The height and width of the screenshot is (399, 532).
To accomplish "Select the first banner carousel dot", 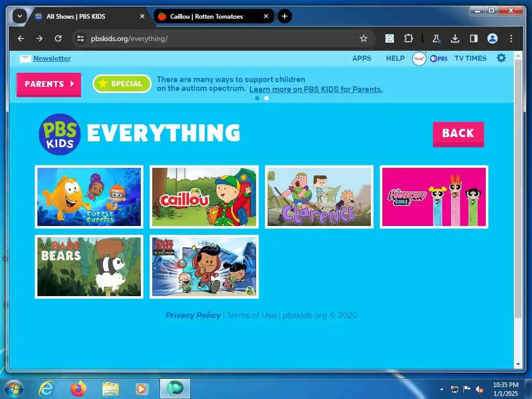I will (x=257, y=98).
